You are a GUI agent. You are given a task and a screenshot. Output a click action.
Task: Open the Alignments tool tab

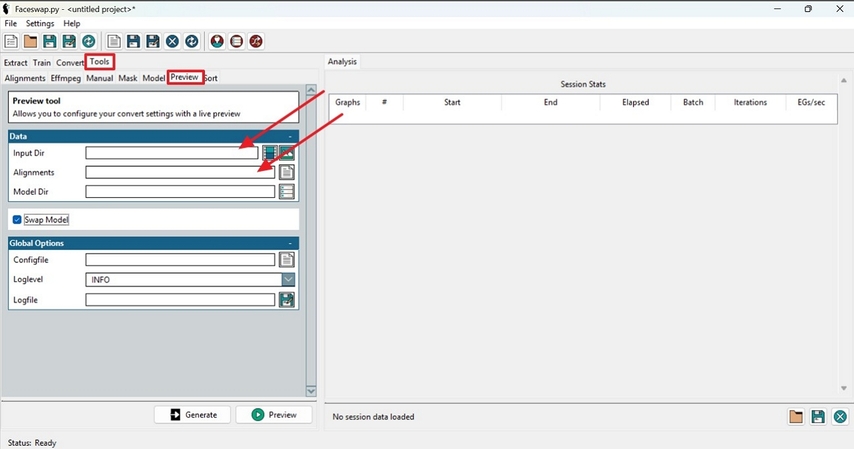pyautogui.click(x=25, y=78)
